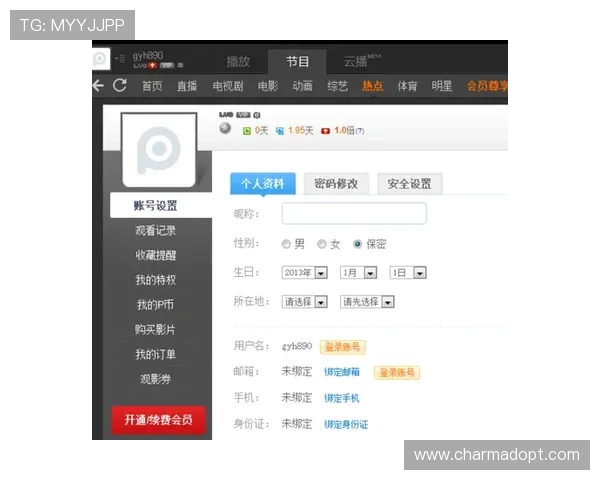Click the red upgrade badge under gyh890
The image size is (600, 480).
point(153,65)
